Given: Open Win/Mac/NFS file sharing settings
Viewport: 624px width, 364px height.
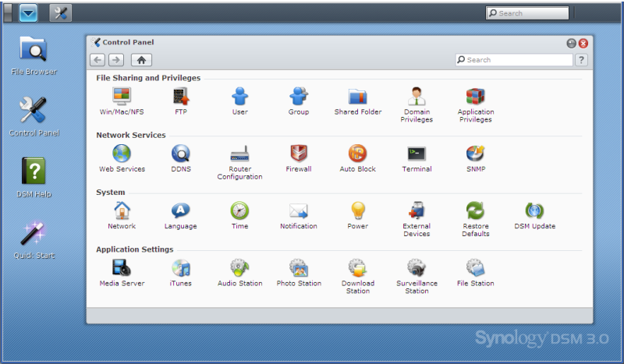Looking at the screenshot, I should (122, 97).
